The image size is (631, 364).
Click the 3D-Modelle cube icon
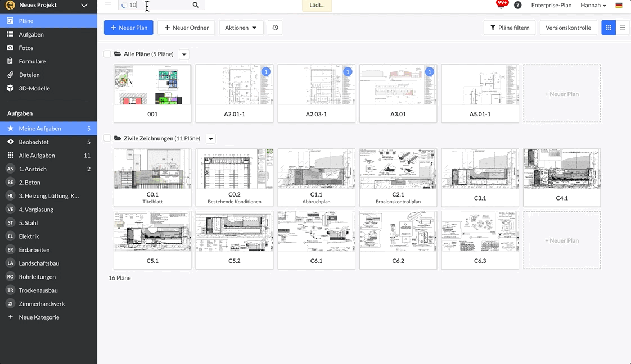point(10,88)
